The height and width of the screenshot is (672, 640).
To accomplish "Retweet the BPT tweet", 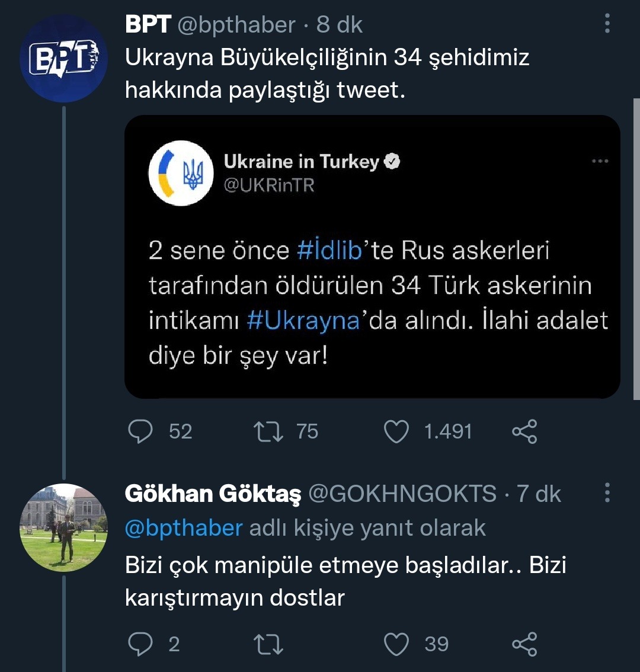I will [x=268, y=431].
